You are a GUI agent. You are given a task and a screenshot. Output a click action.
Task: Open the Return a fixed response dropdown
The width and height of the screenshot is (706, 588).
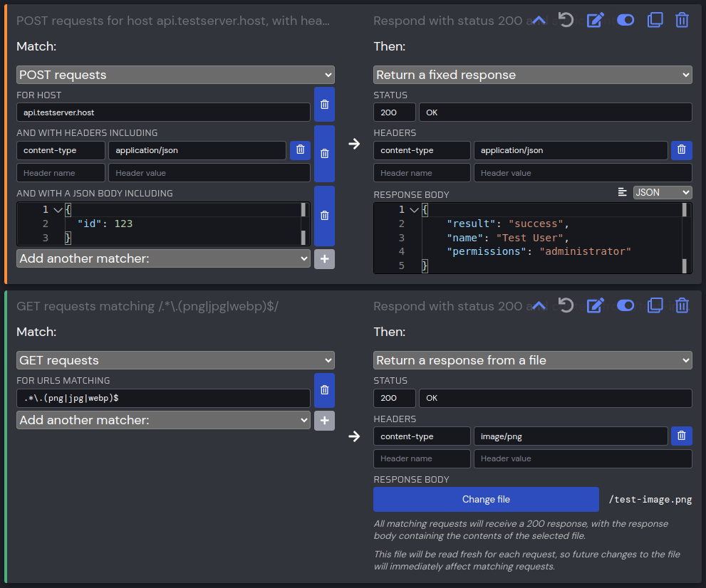tap(532, 75)
